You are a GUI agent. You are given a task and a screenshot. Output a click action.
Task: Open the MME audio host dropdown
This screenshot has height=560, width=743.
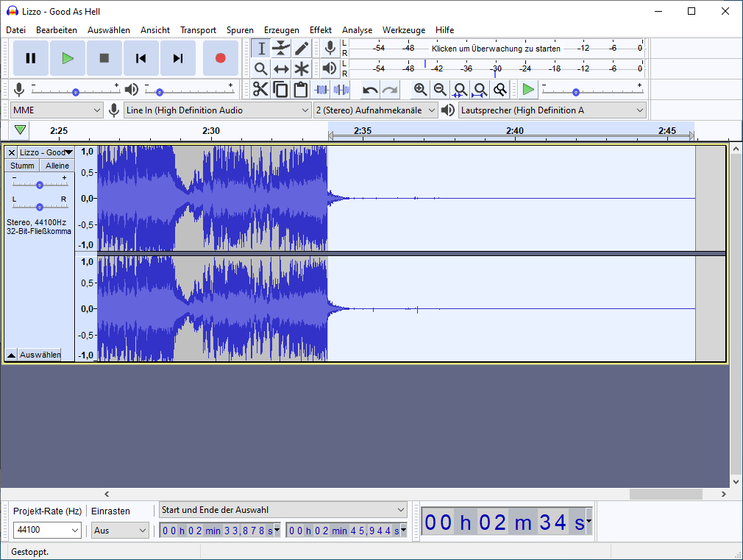pyautogui.click(x=57, y=110)
